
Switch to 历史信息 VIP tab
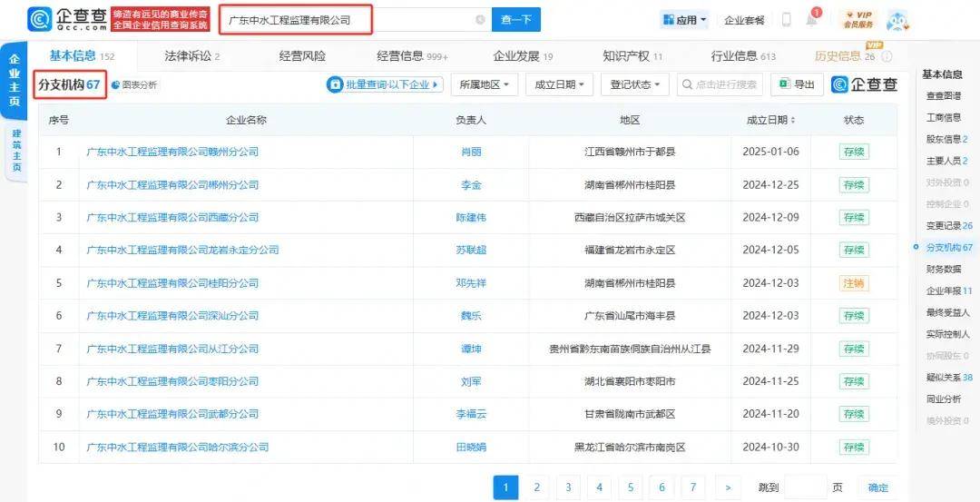845,56
